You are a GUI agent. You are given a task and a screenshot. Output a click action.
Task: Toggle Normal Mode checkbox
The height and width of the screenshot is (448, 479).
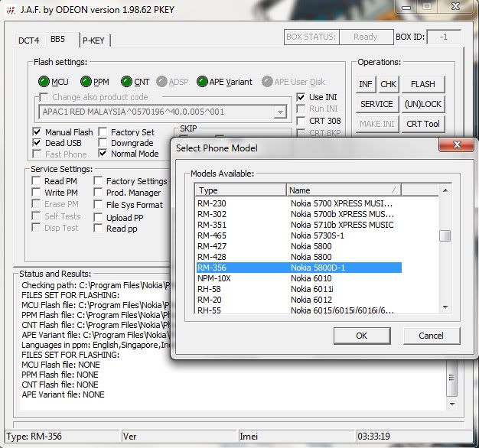[x=103, y=153]
